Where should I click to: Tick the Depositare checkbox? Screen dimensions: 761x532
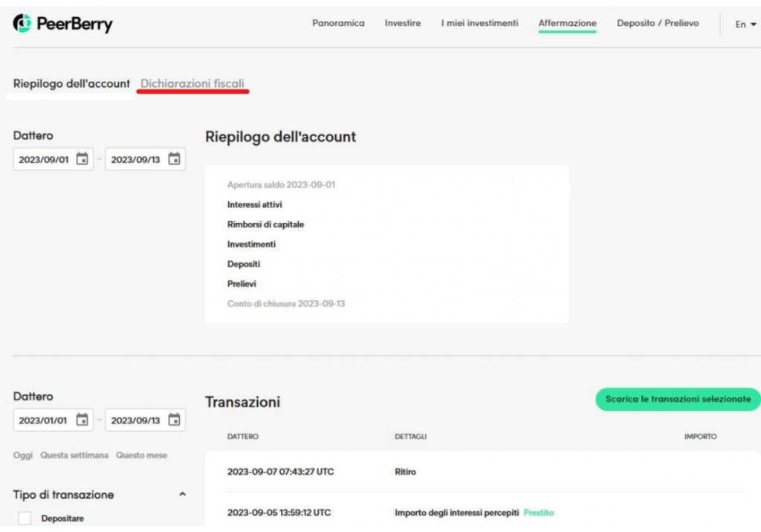click(25, 519)
